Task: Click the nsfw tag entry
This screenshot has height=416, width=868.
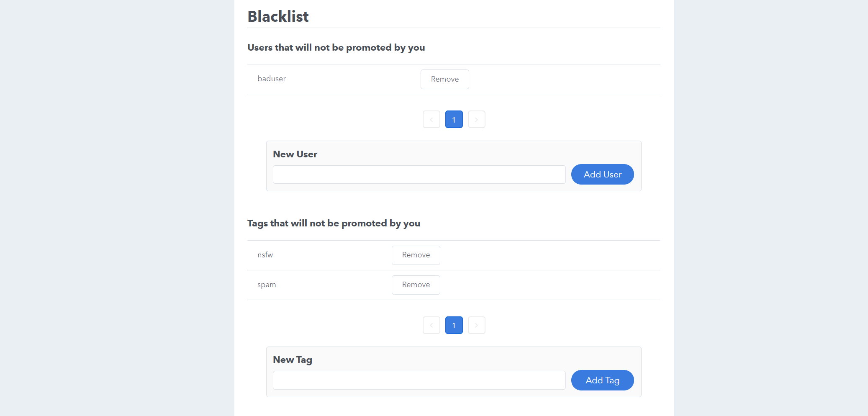Action: pyautogui.click(x=265, y=255)
